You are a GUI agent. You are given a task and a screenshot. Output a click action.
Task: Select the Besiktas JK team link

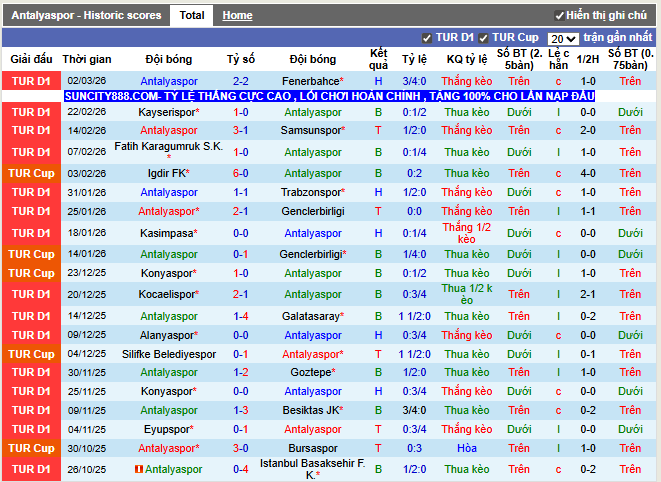(x=311, y=410)
